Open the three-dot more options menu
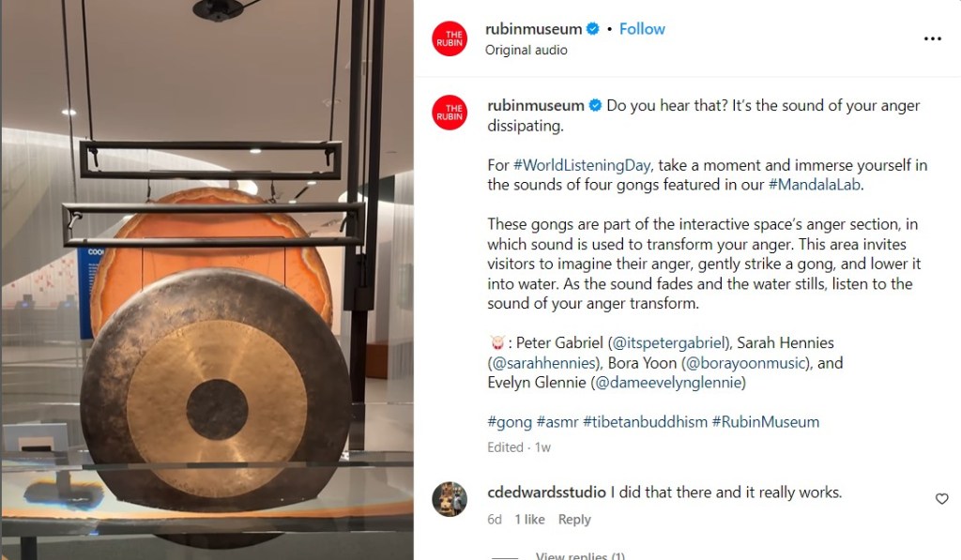The width and height of the screenshot is (961, 560). tap(932, 38)
